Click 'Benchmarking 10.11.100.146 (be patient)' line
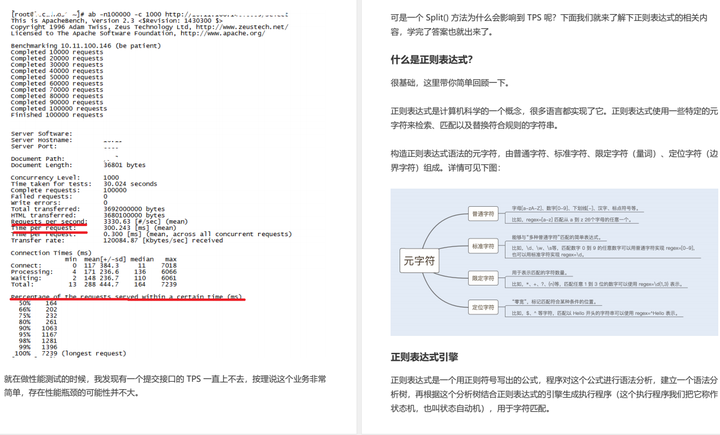The width and height of the screenshot is (720, 435). tap(86, 46)
